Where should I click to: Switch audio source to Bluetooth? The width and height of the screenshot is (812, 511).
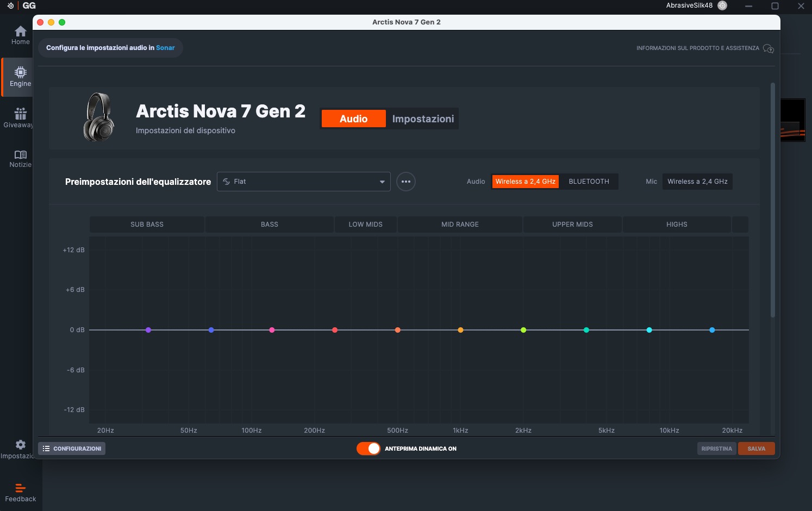[589, 182]
